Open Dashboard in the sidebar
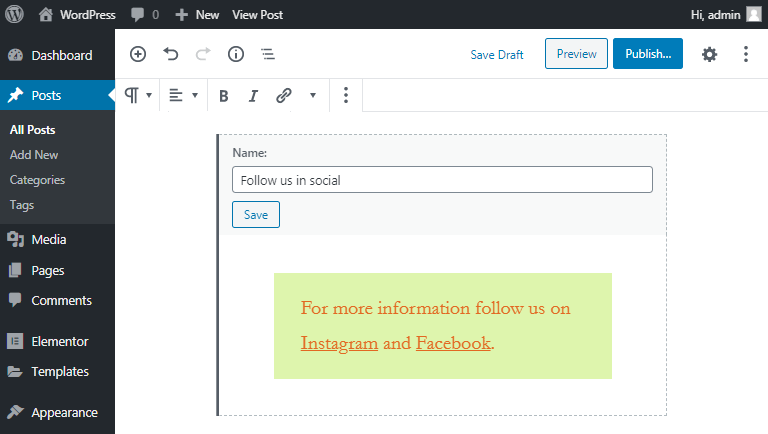Image resolution: width=768 pixels, height=434 pixels. [x=57, y=55]
